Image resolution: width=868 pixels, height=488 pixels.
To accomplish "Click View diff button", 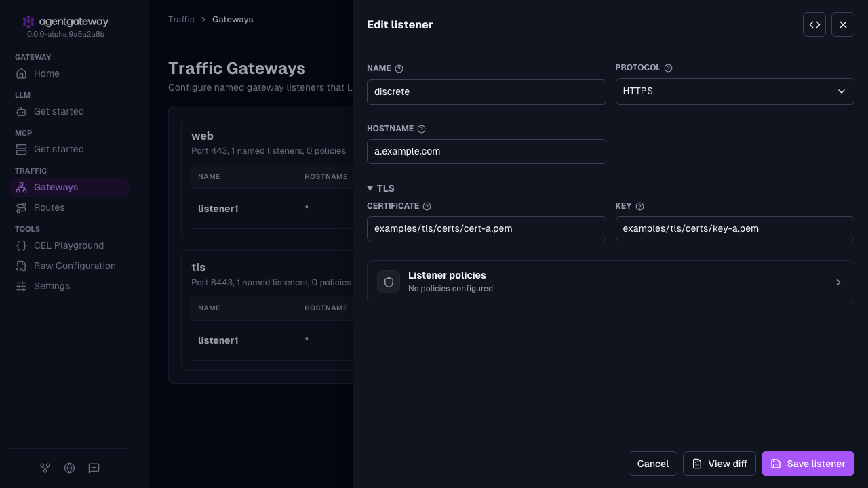I will (x=719, y=464).
